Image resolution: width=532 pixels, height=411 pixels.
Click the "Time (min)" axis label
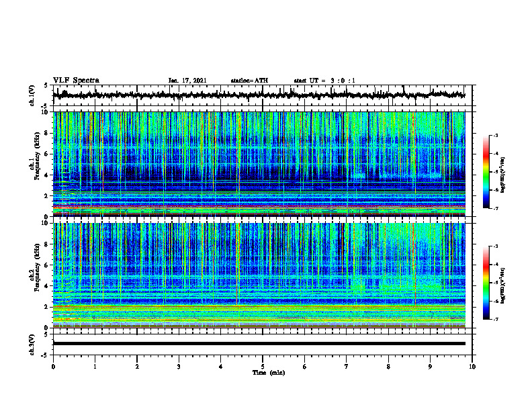(269, 373)
